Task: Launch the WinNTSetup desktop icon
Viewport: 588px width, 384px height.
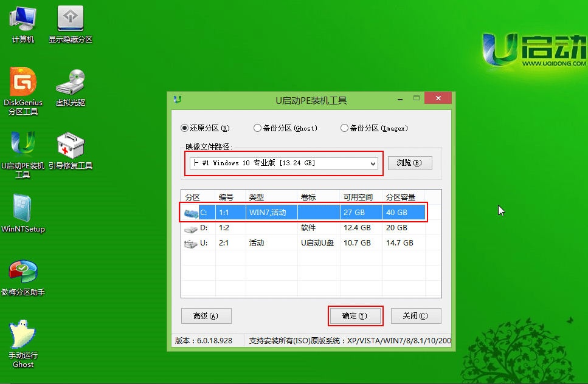Action: coord(23,213)
